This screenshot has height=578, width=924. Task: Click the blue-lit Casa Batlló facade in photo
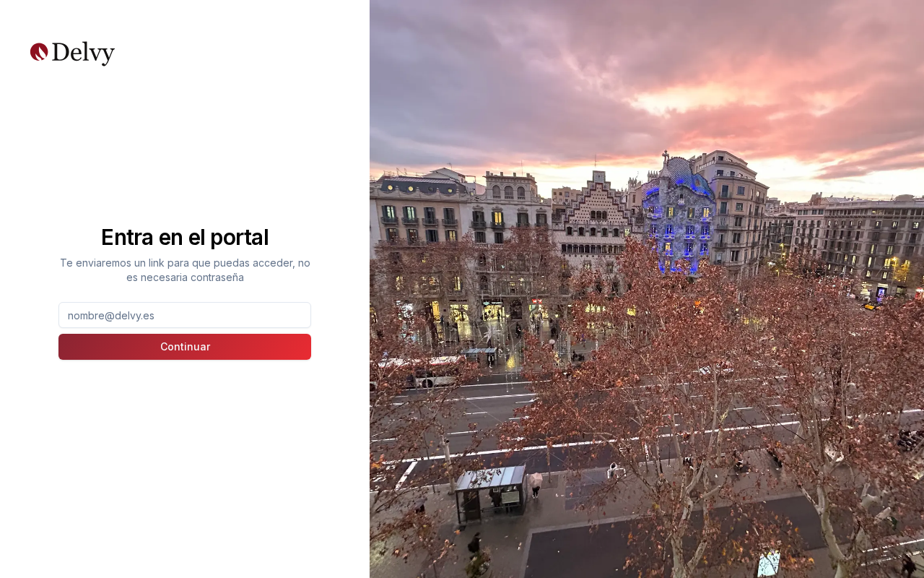[679, 217]
